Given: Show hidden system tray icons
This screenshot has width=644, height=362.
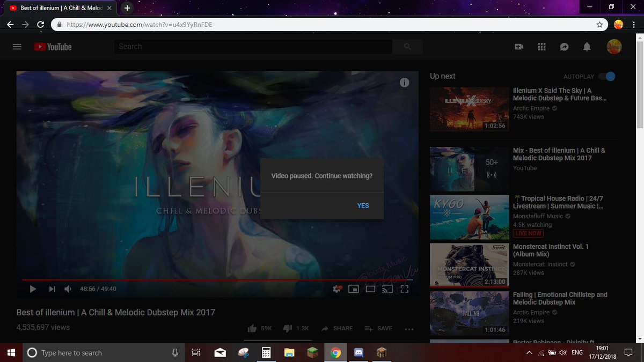Looking at the screenshot, I should [x=530, y=353].
